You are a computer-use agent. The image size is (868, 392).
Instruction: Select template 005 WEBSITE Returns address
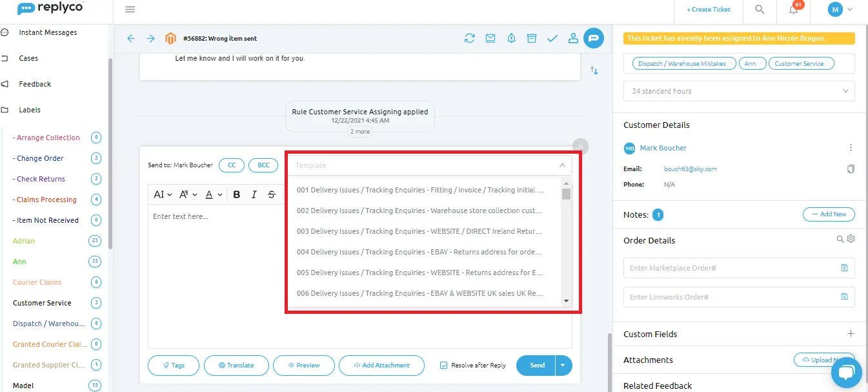pyautogui.click(x=421, y=273)
